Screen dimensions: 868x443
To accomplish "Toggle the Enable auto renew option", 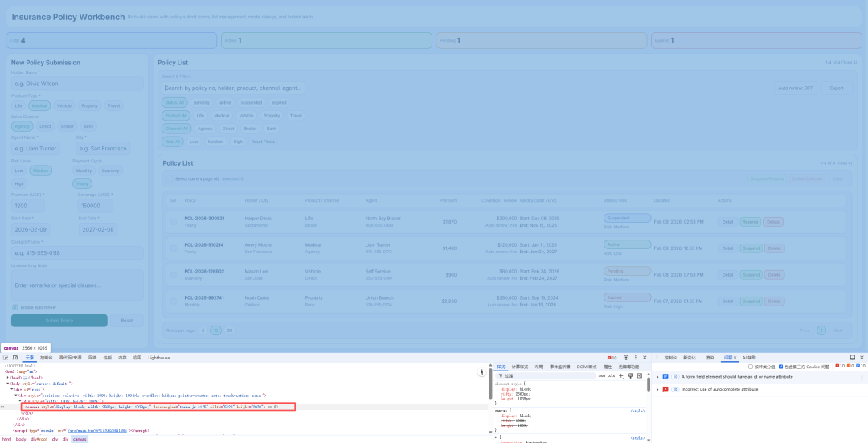I will click(15, 307).
